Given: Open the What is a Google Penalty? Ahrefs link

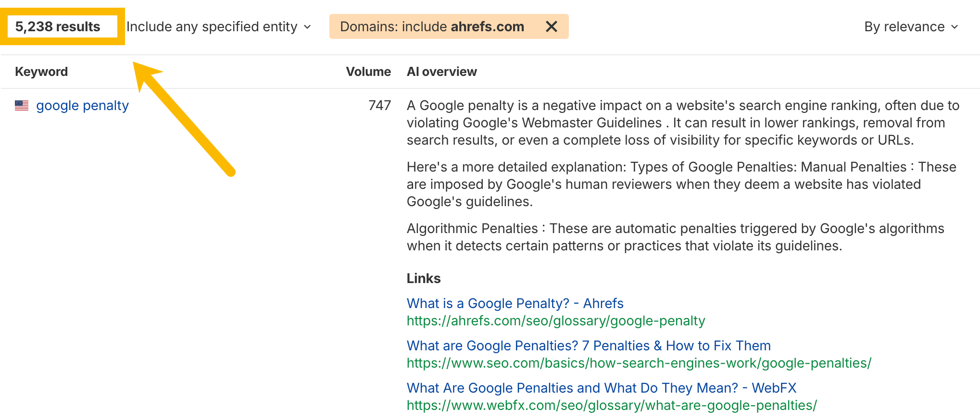Looking at the screenshot, I should pyautogui.click(x=514, y=303).
